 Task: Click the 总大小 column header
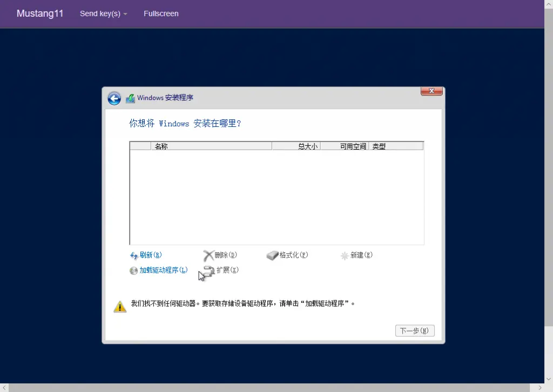coord(296,146)
